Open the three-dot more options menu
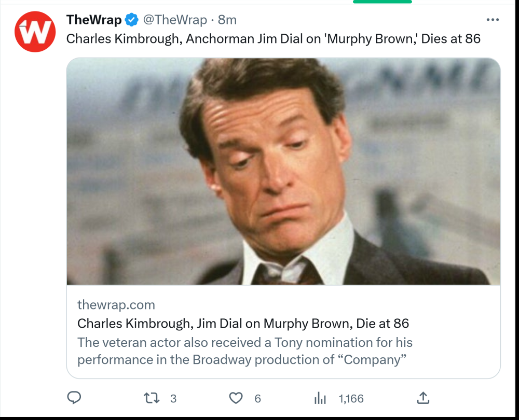The image size is (519, 420). 492,20
